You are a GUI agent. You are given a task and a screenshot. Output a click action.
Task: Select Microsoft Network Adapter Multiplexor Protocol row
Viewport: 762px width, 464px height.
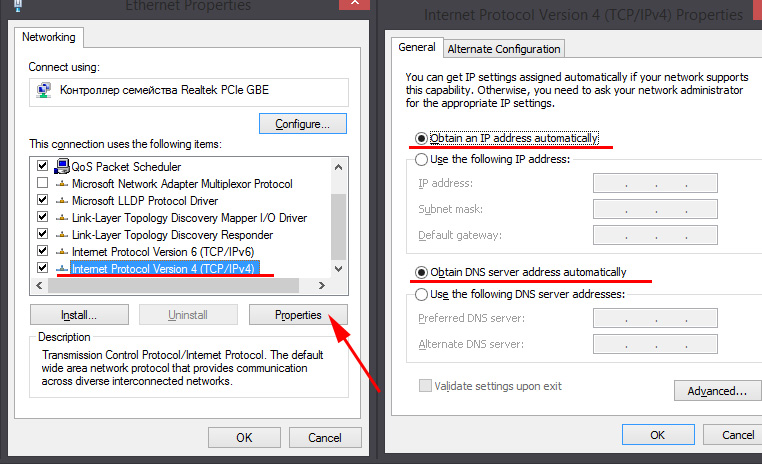(182, 184)
